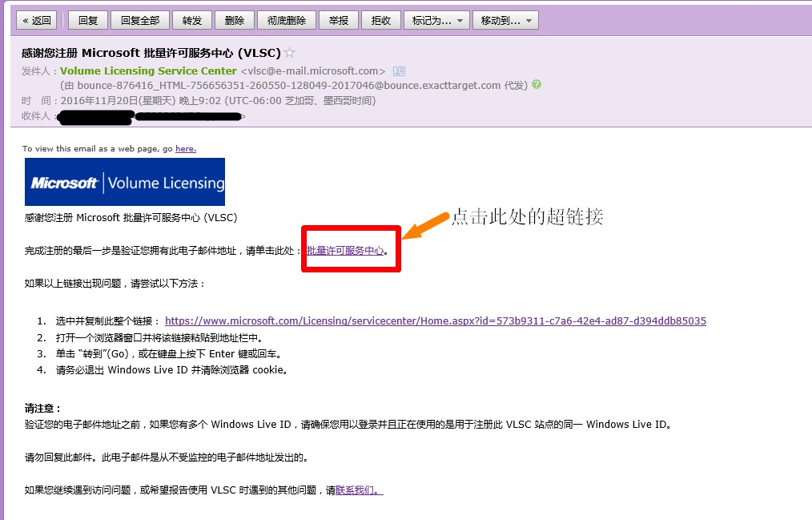Image resolution: width=812 pixels, height=520 pixels.
Task: Click sender address vlsc@e-mail.microsoft.com
Action: pyautogui.click(x=313, y=71)
